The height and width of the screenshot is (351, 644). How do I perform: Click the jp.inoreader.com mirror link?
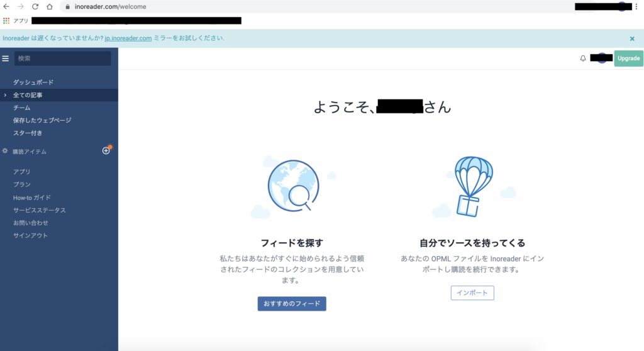coord(128,38)
